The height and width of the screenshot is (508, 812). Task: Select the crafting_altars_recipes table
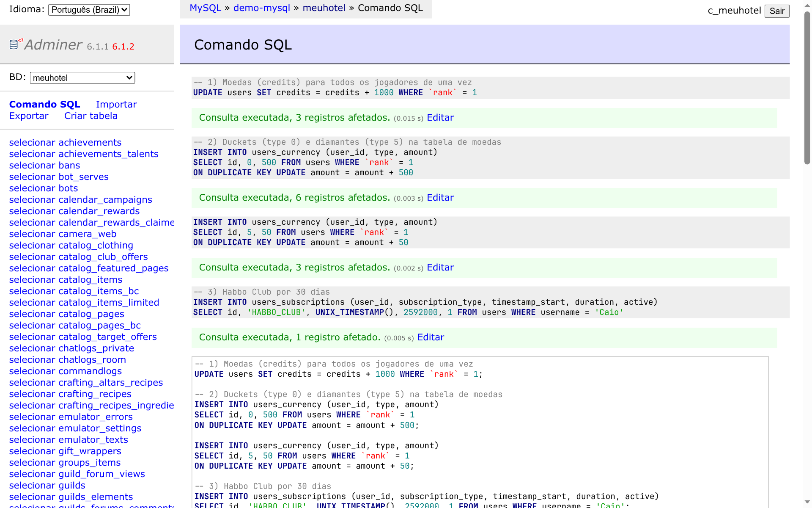point(86,382)
